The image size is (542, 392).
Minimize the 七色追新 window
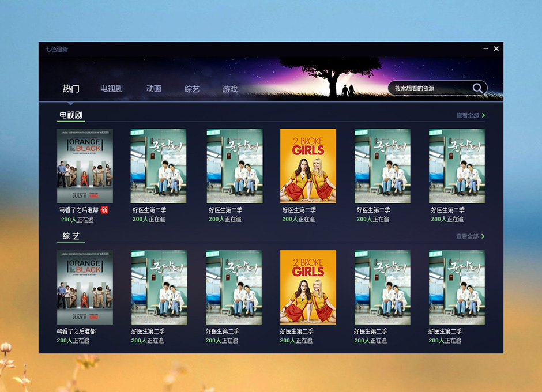point(485,48)
